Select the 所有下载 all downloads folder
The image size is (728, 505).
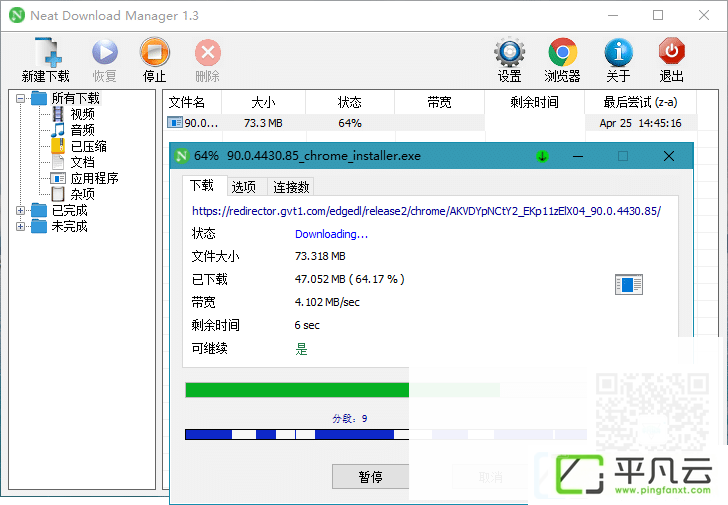(75, 98)
